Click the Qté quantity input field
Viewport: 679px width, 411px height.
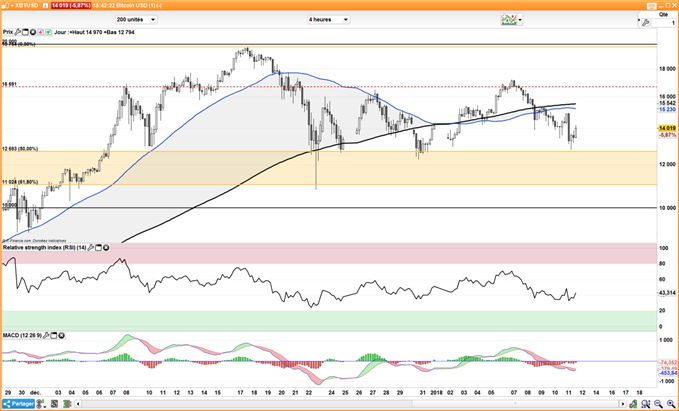coord(663,23)
